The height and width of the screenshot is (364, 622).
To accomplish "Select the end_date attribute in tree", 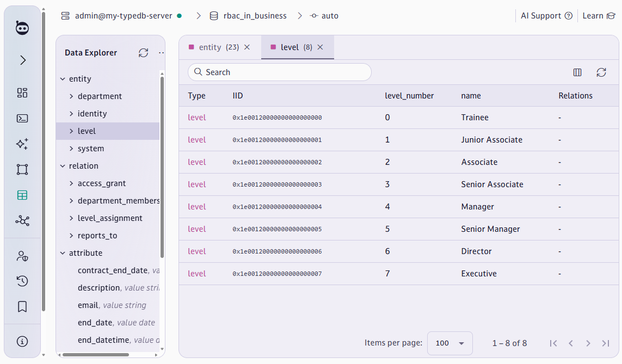I will coord(95,323).
